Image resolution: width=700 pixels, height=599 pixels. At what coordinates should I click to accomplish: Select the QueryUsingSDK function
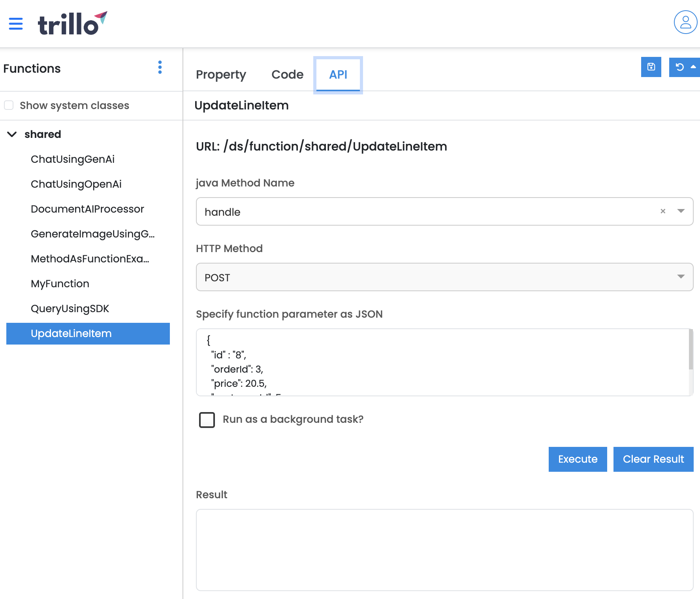point(70,309)
